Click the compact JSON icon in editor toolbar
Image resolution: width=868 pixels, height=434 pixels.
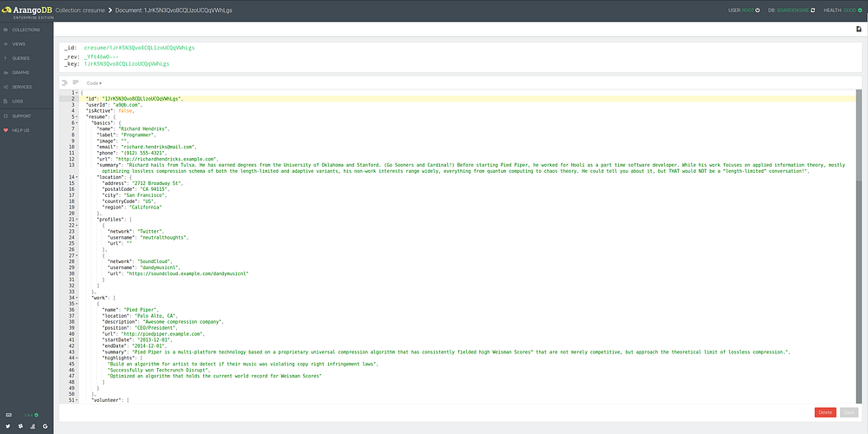76,82
